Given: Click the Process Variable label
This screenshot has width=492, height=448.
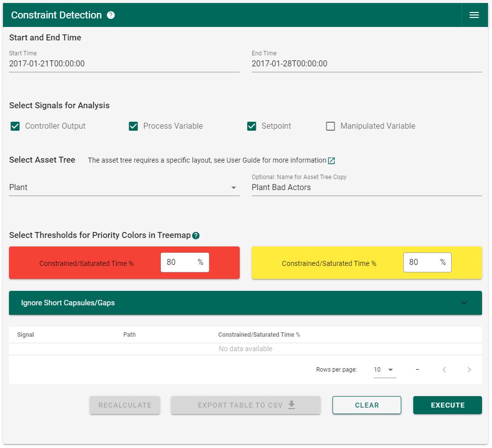Looking at the screenshot, I should click(173, 126).
